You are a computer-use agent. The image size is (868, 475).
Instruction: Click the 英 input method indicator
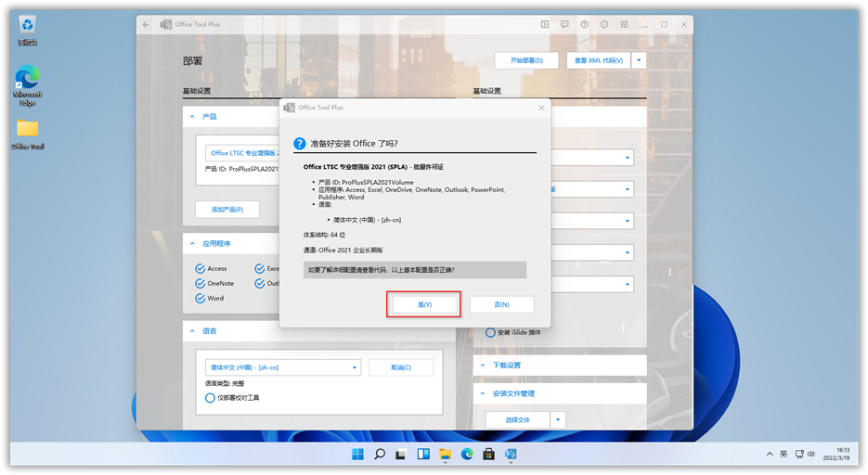(x=784, y=454)
